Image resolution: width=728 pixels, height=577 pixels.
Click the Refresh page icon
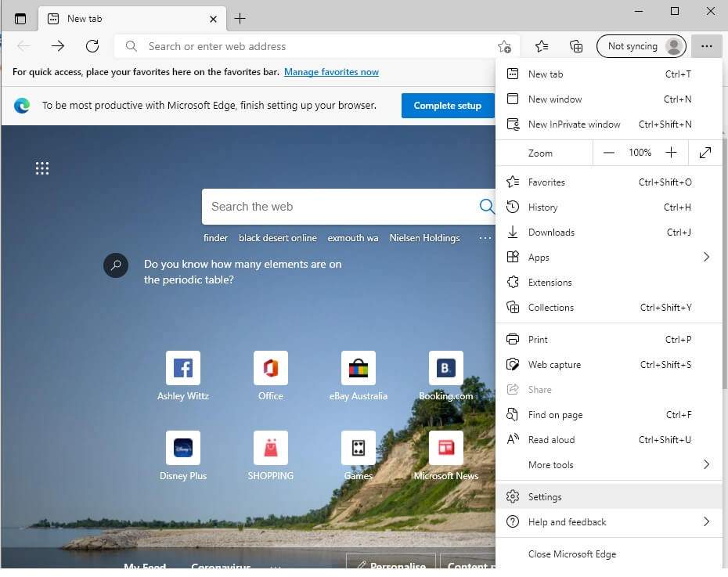click(x=92, y=46)
